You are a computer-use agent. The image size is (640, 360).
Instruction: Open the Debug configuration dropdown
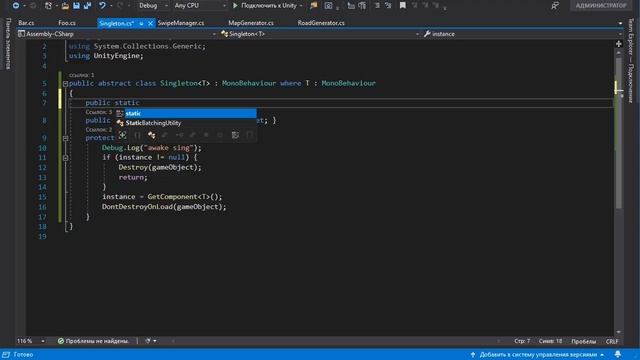(153, 6)
